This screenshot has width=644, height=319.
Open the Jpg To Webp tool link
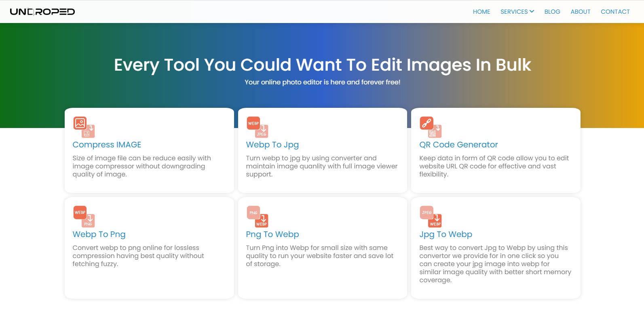tap(446, 234)
